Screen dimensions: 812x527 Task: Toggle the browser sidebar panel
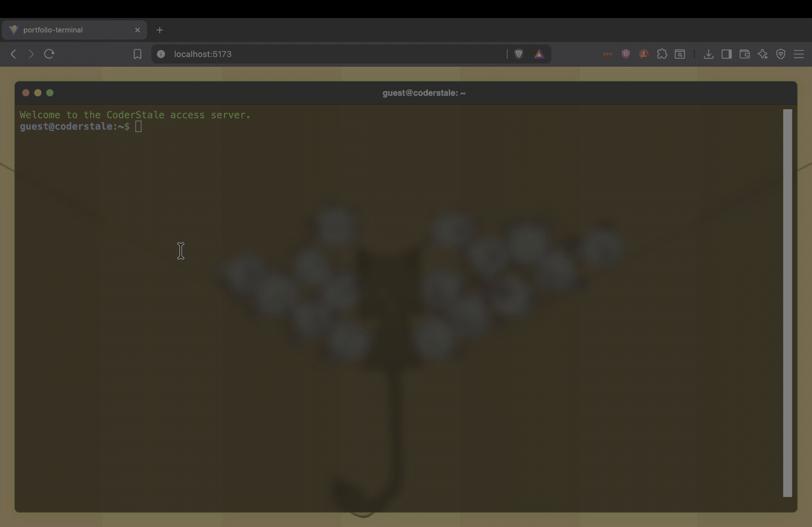(x=726, y=54)
